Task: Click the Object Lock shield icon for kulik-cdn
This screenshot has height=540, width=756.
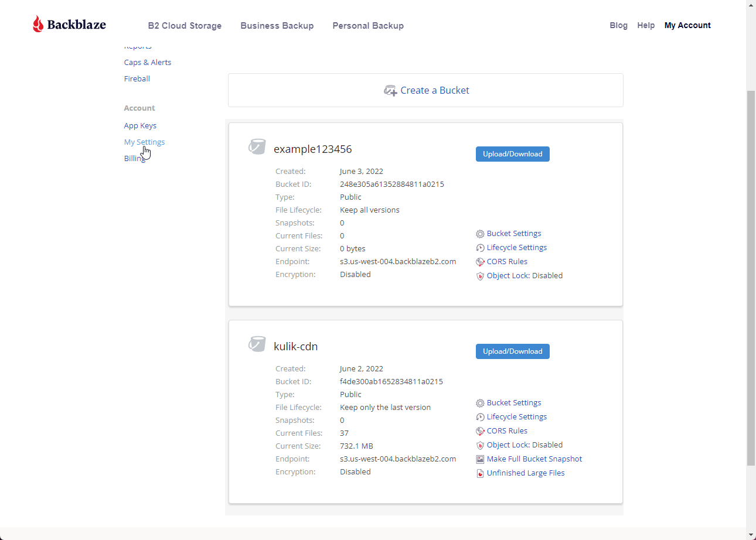Action: click(x=480, y=445)
